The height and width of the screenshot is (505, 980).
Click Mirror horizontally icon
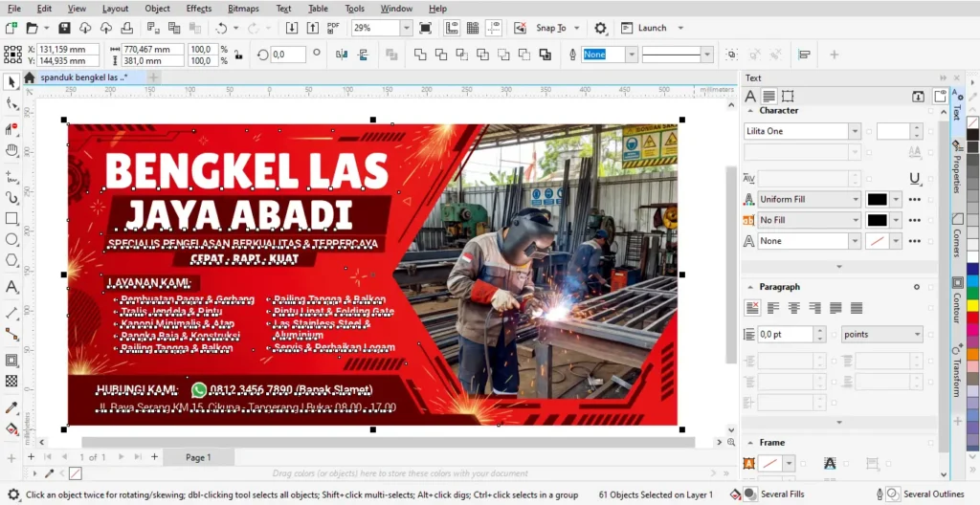342,55
